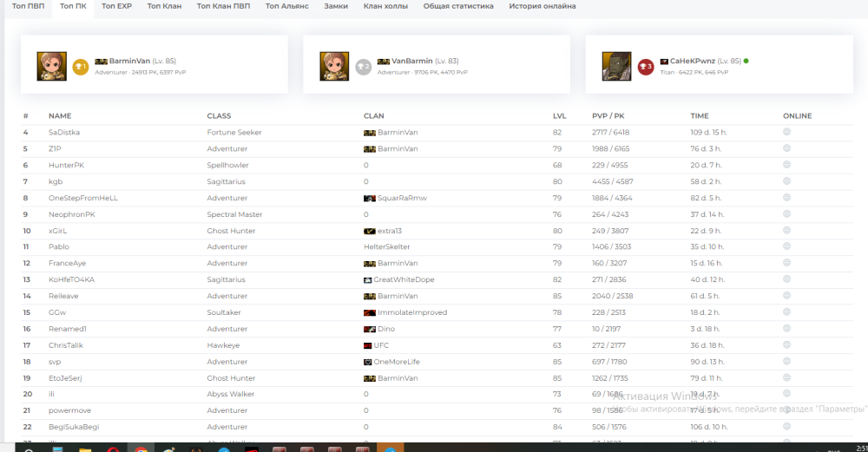Viewport: 868px width, 452px height.
Task: Go to the История онлайна tab
Action: pos(542,6)
